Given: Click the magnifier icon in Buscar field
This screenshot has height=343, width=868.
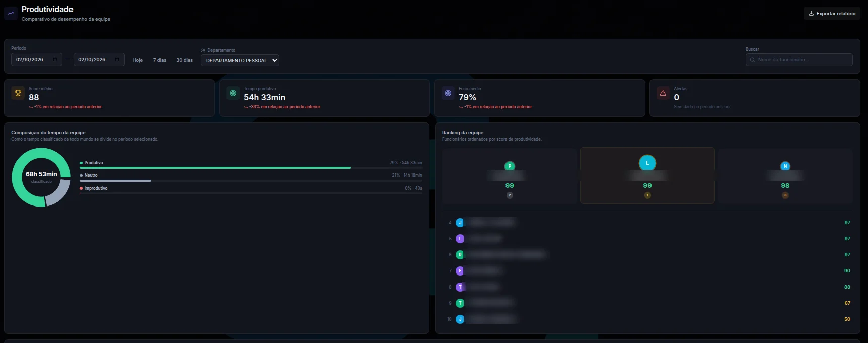Looking at the screenshot, I should [753, 60].
